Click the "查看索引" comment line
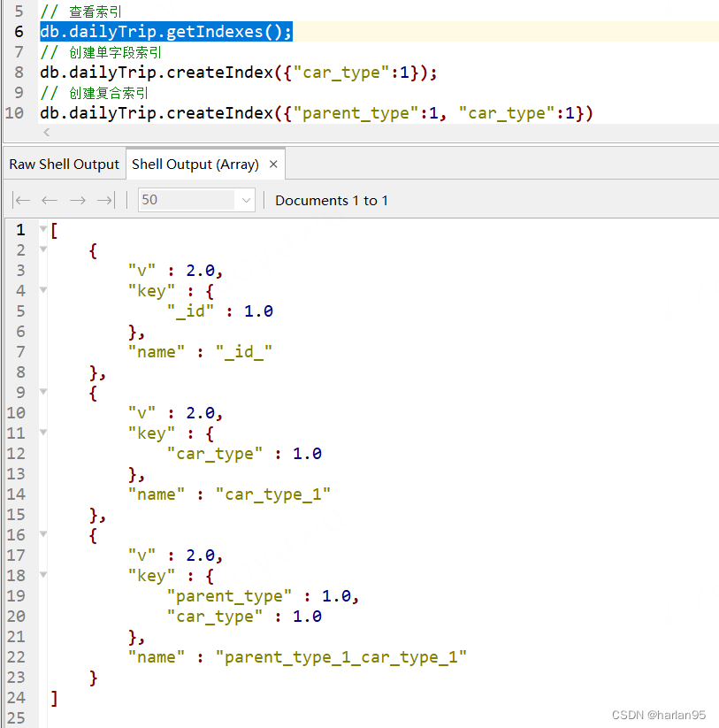 (80, 11)
